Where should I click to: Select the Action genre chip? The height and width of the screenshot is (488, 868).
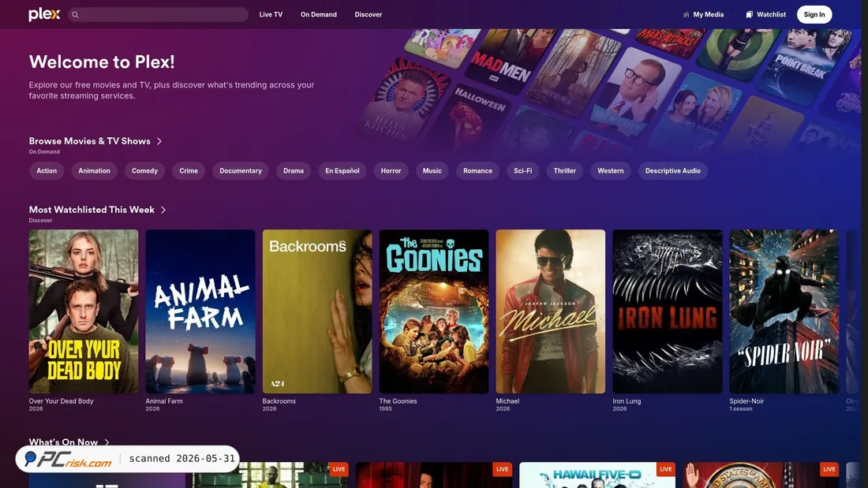[47, 171]
